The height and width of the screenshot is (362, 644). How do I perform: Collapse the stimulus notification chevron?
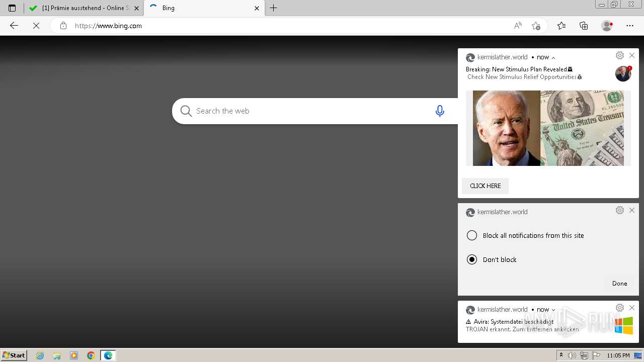tap(553, 58)
